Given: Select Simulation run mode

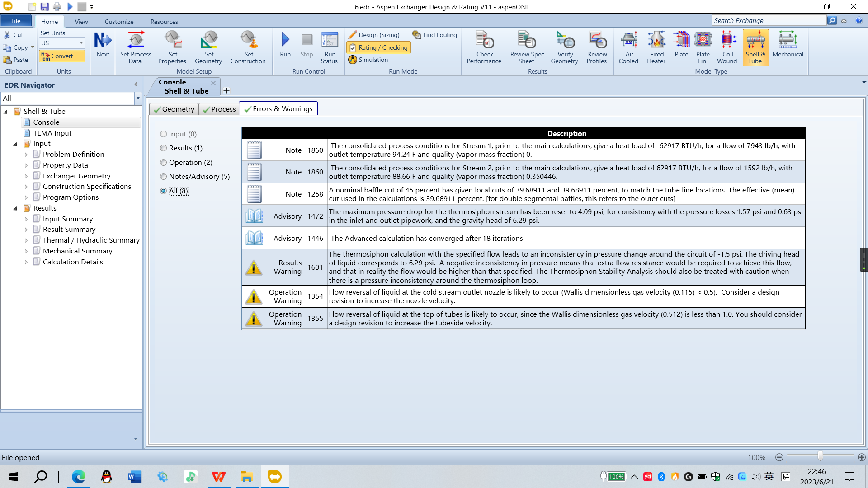Looking at the screenshot, I should tap(368, 60).
